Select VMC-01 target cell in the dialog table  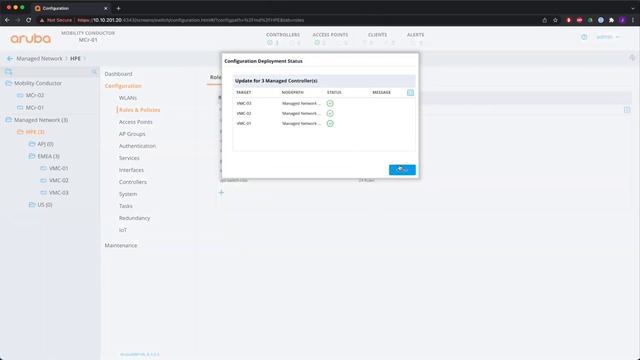coord(244,123)
